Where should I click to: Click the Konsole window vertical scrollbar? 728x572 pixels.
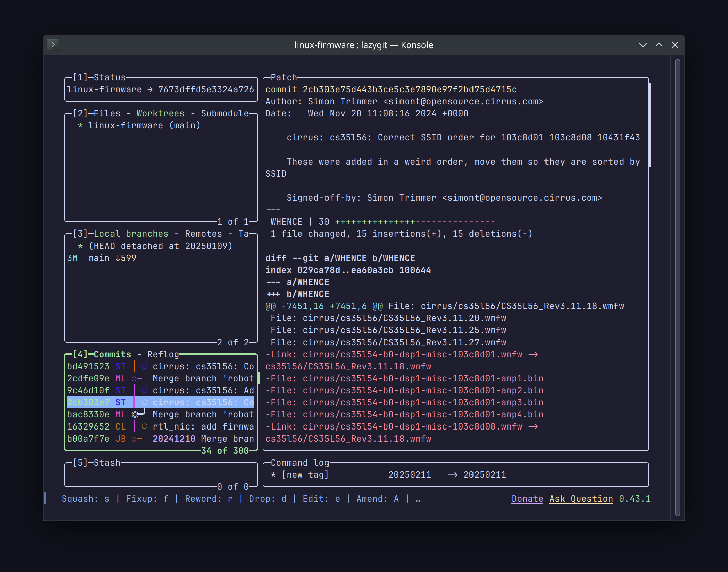pos(677,287)
